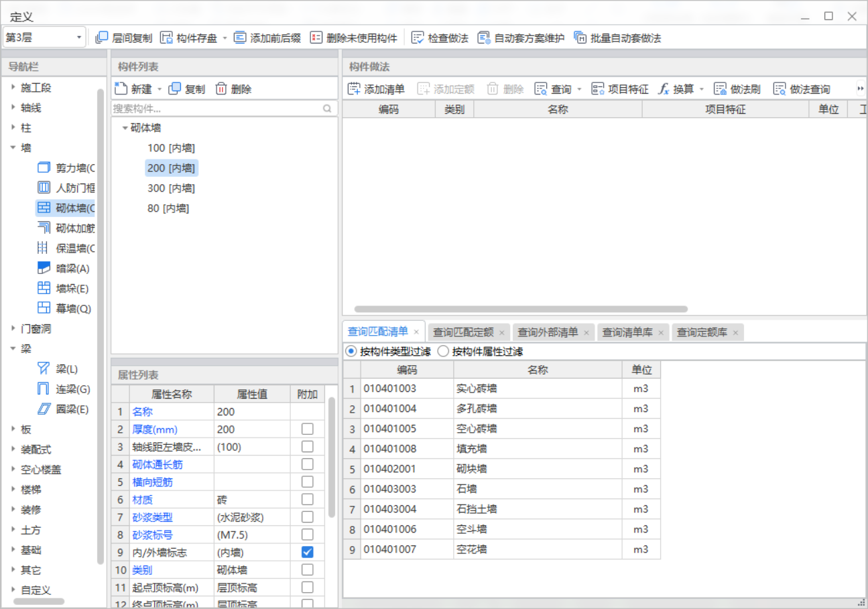The height and width of the screenshot is (609, 868).
Task: Click the 换算 fx icon
Action: [664, 89]
